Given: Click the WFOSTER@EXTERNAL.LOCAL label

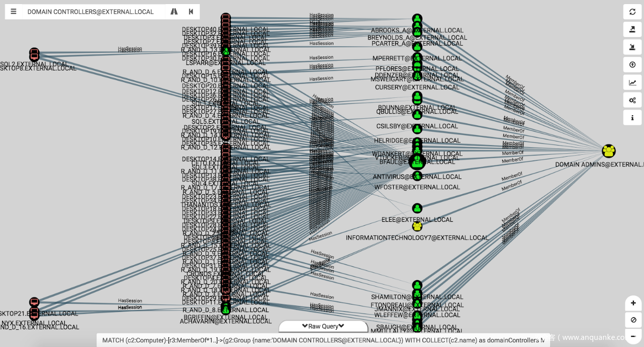Looking at the screenshot, I should point(417,187).
